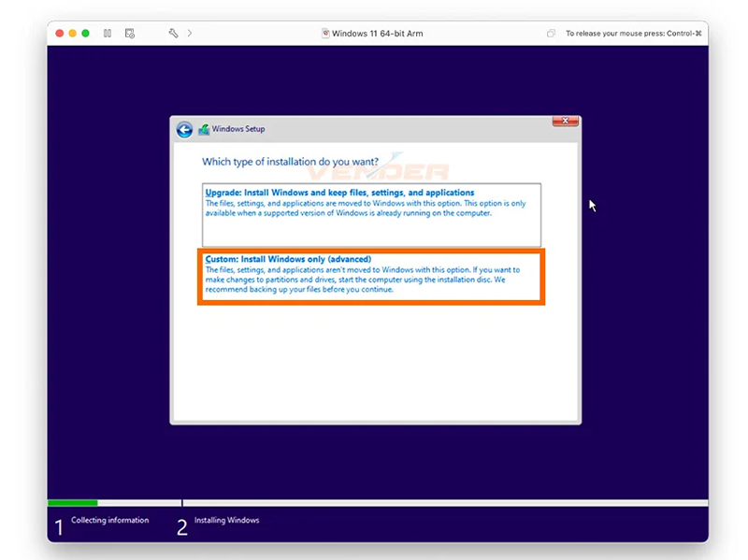Viewport: 748px width, 560px height.
Task: Click the macOS red close window button
Action: pos(60,34)
